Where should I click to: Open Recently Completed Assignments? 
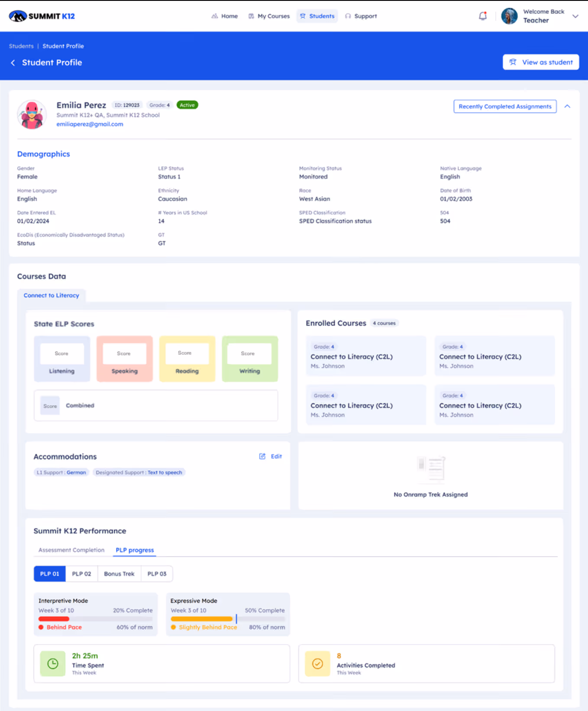(505, 107)
